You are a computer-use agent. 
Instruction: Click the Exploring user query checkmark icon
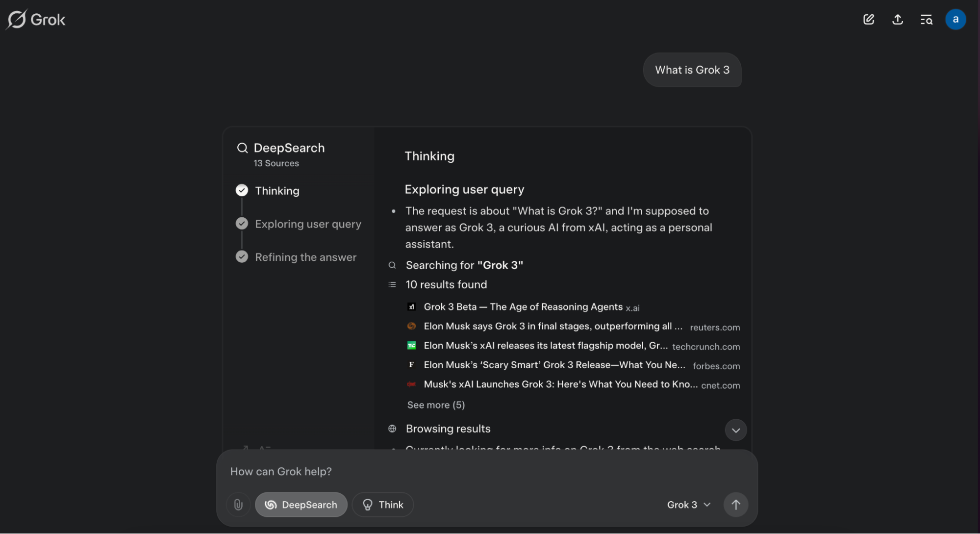(x=242, y=224)
